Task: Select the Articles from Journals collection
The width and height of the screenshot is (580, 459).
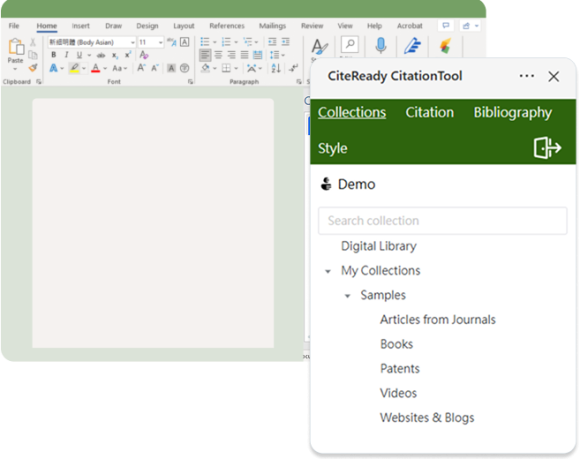Action: click(x=438, y=320)
